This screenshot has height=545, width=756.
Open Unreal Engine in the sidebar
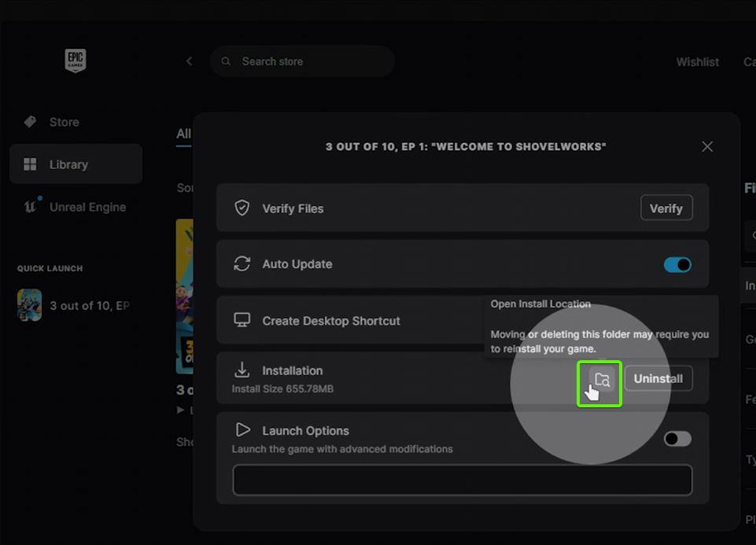coord(76,207)
